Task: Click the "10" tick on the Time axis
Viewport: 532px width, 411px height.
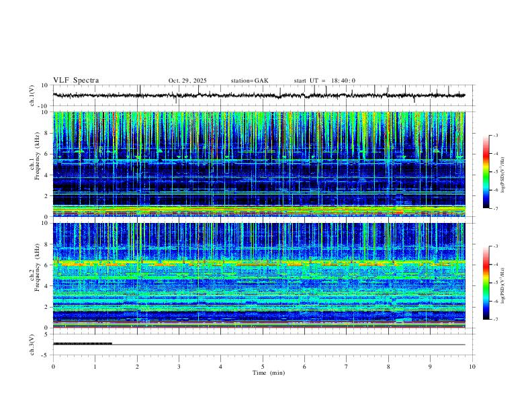Action: 472,367
